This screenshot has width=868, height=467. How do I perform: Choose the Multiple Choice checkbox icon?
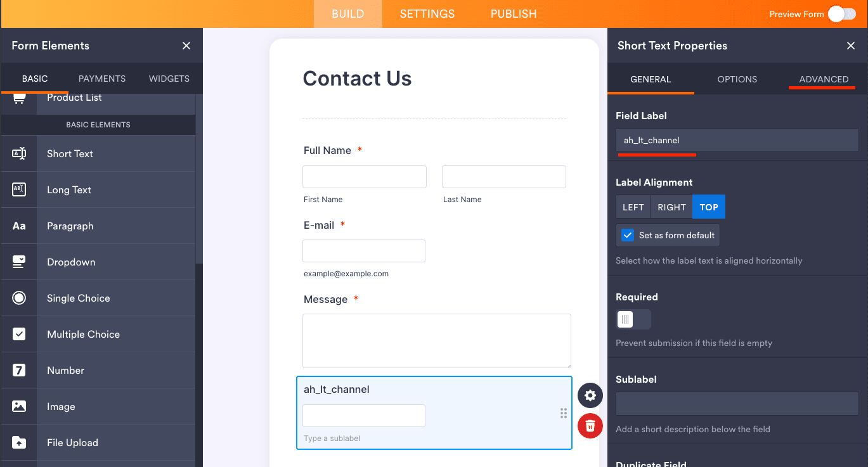tap(19, 334)
